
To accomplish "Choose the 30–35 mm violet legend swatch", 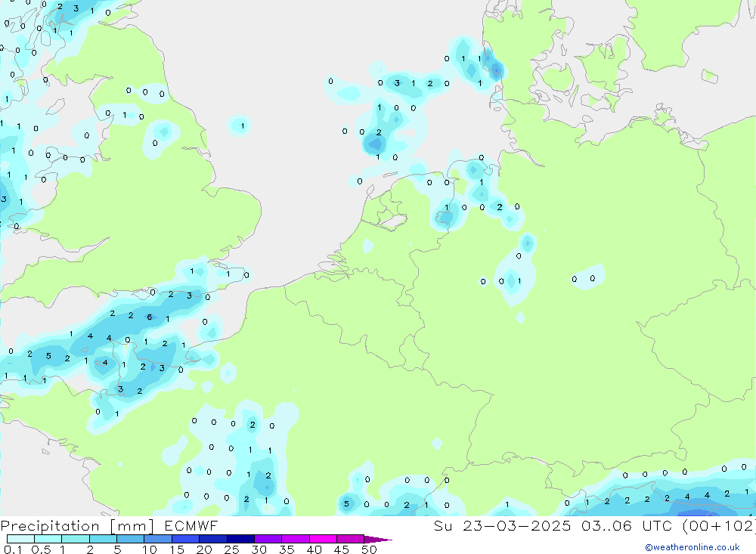I will [268, 539].
